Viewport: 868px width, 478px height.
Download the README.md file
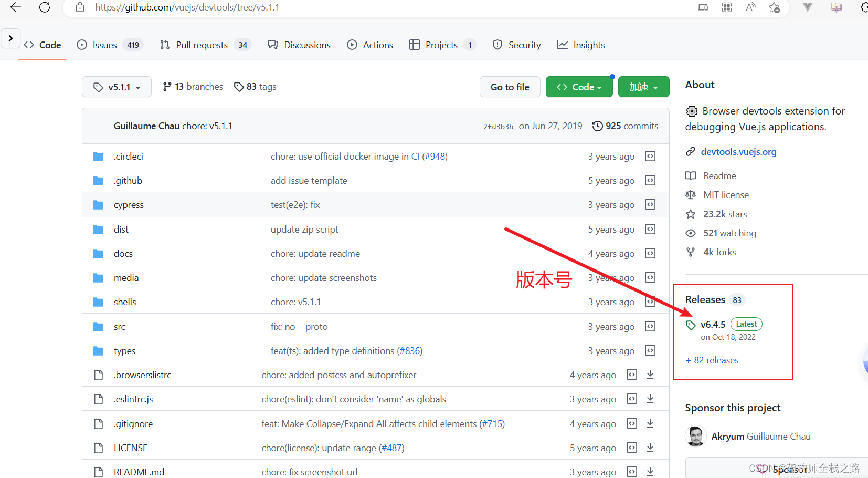click(650, 472)
